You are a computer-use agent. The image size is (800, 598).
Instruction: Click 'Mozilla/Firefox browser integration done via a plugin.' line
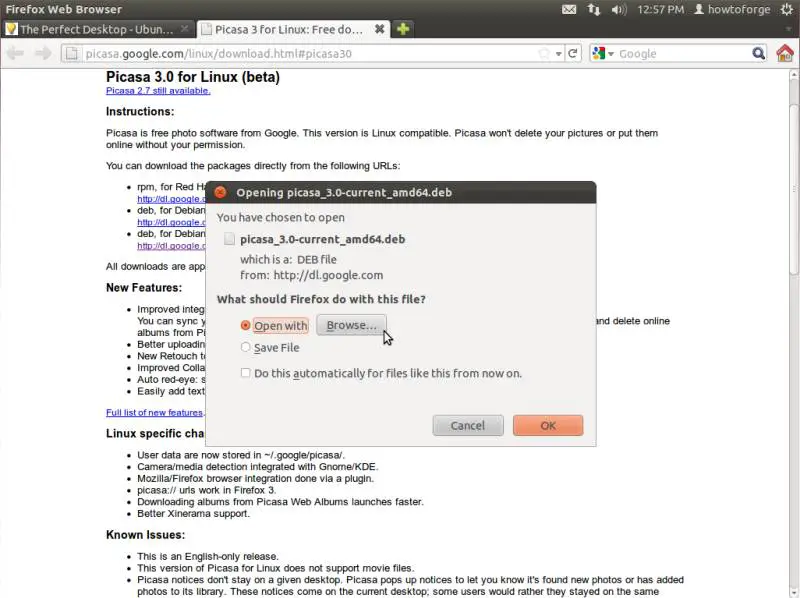click(255, 479)
